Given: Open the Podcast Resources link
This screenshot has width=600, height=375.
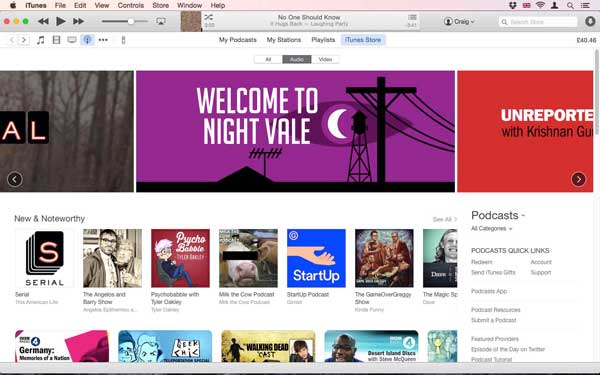Looking at the screenshot, I should pos(496,310).
